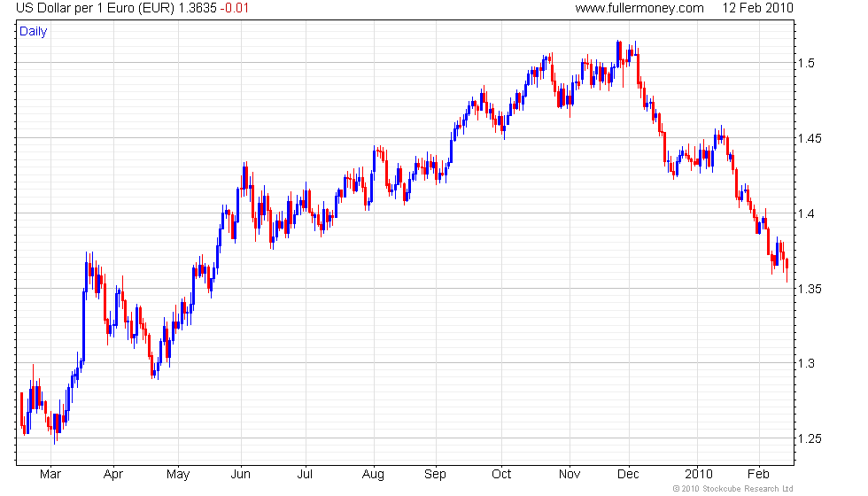Click the 1.35 price axis label
This screenshot has height=496, width=868.
pyautogui.click(x=810, y=289)
